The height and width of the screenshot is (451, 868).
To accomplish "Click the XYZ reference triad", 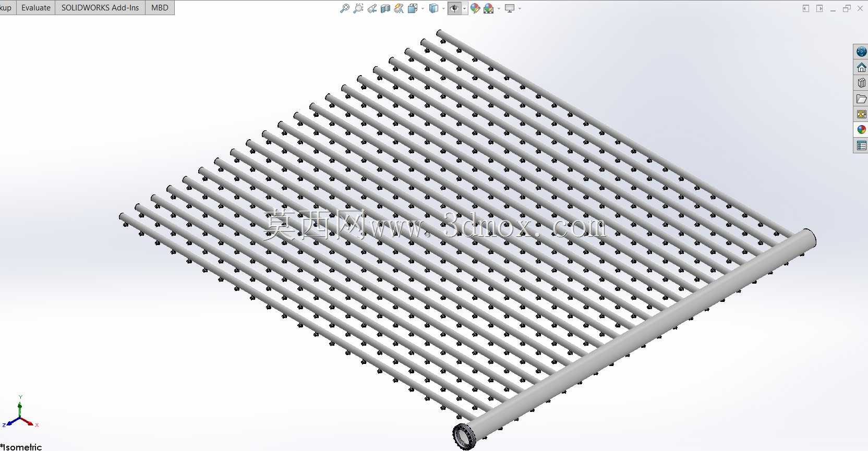I will click(x=20, y=412).
